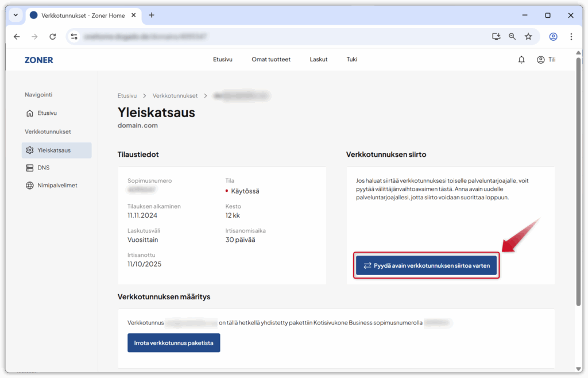This screenshot has height=378, width=588.
Task: Bookmark this page with star icon
Action: [528, 36]
